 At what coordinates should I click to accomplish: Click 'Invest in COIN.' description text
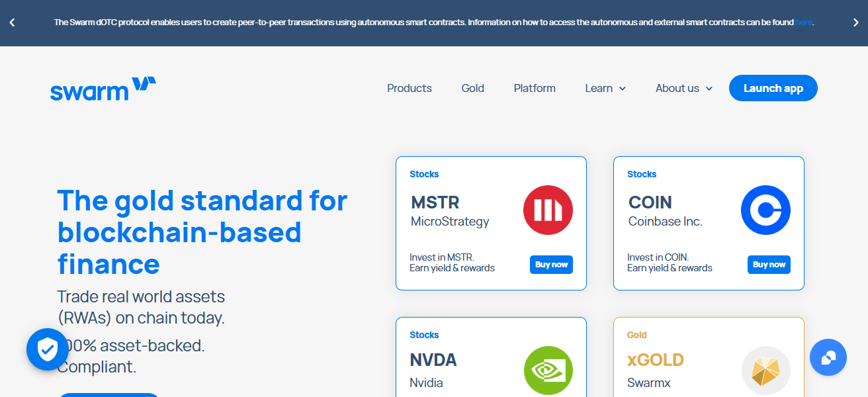[658, 257]
